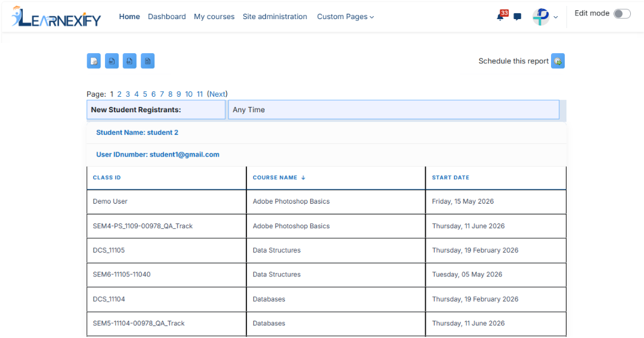Click Adobe Photoshop Basics in Demo User row
Viewport: 644px width, 338px height.
tap(291, 201)
